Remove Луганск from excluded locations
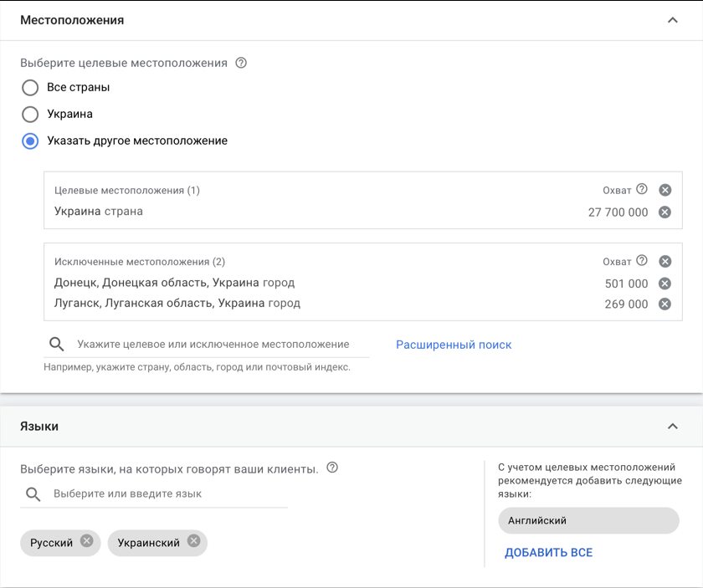 click(665, 304)
